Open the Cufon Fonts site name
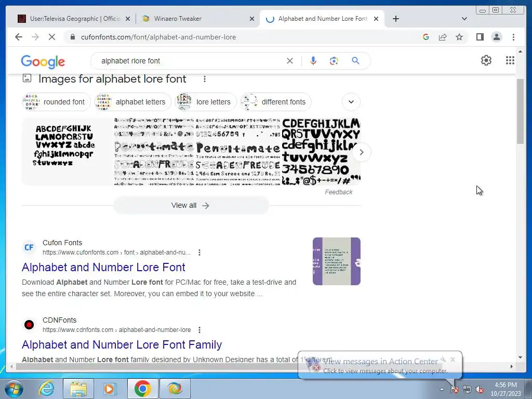 (x=62, y=243)
